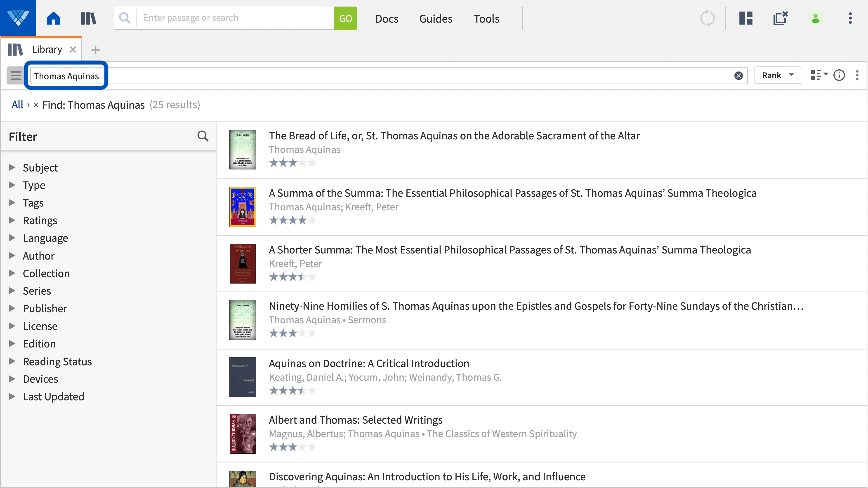Expand the Reading Status filter

12,361
